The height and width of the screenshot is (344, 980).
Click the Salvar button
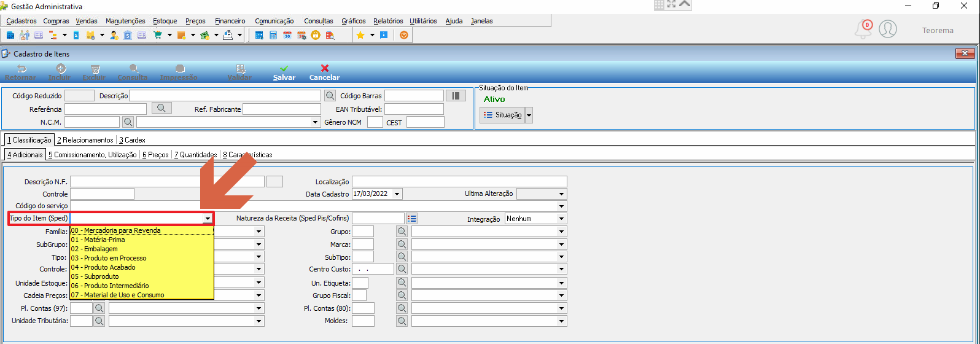tap(284, 72)
